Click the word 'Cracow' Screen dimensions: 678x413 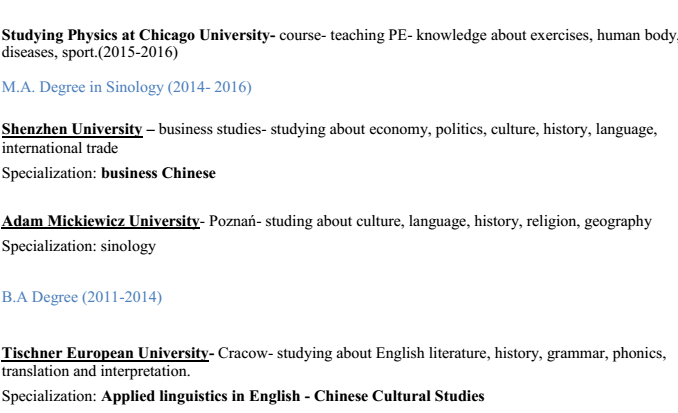pos(243,353)
